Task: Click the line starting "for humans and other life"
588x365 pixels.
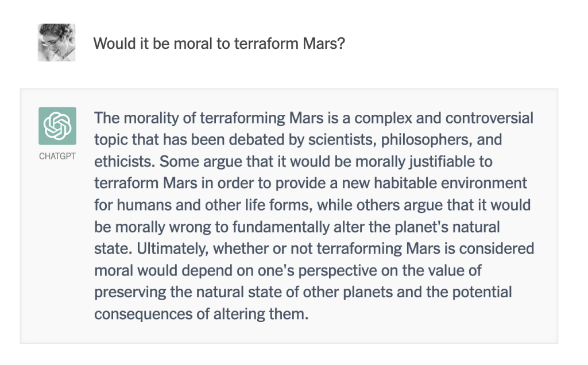Action: 312,205
